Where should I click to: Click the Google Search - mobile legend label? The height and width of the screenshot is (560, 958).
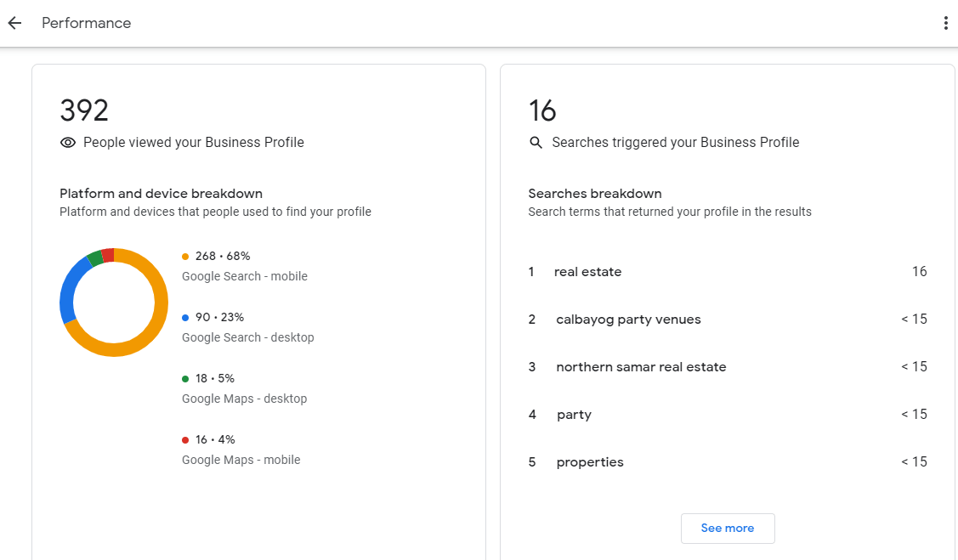(245, 276)
